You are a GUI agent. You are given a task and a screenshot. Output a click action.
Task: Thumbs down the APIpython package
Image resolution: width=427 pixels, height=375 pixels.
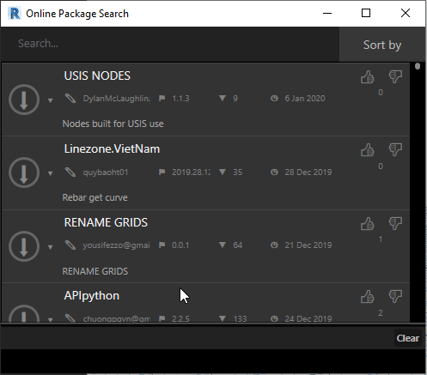395,297
